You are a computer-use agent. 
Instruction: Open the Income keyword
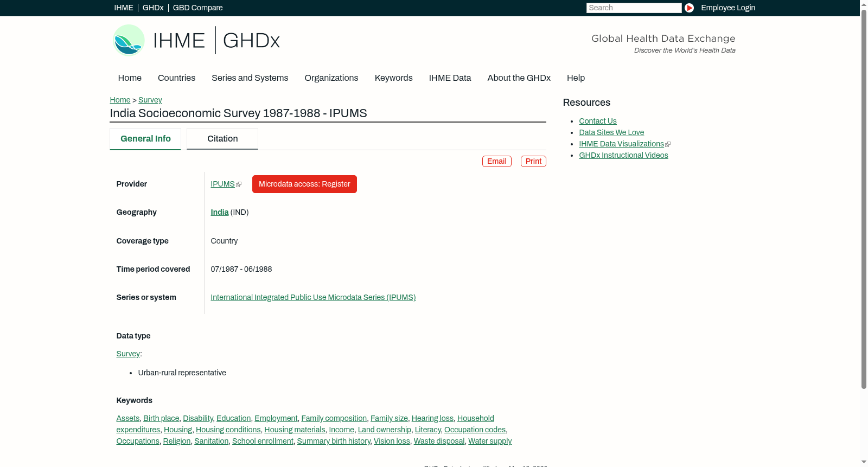(342, 430)
